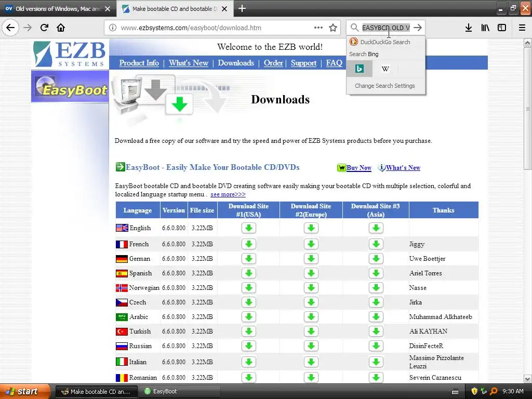Click the taskbar keyboard icon

[x=455, y=392]
